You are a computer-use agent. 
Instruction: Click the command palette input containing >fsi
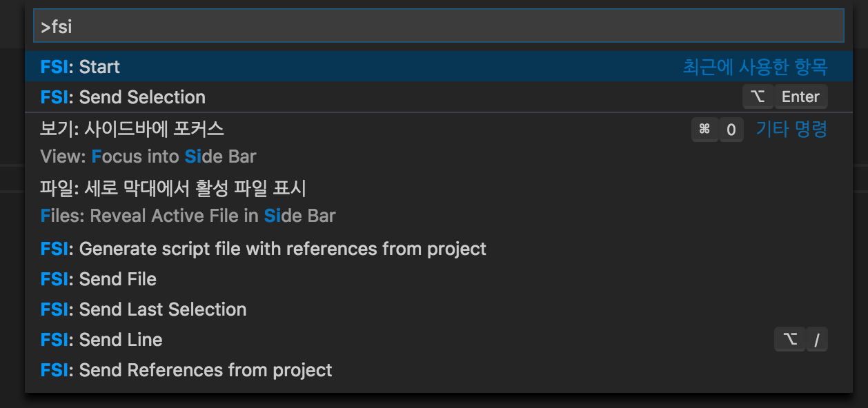(x=438, y=26)
